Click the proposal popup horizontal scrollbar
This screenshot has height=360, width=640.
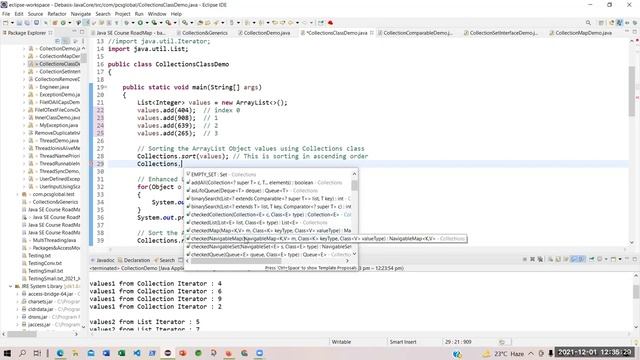click(236, 261)
